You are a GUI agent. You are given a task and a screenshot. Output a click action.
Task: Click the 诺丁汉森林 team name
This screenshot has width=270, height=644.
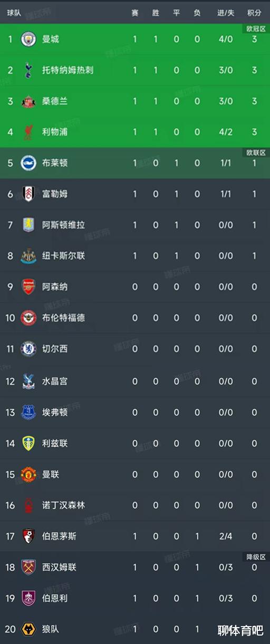(63, 505)
